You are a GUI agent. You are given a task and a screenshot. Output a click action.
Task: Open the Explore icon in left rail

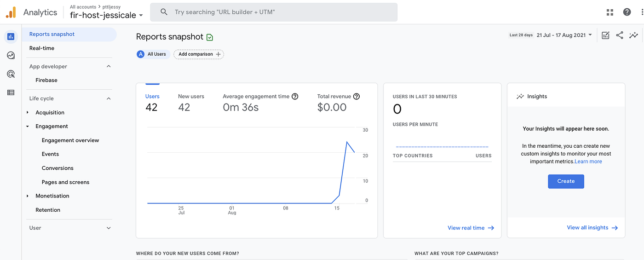pyautogui.click(x=11, y=55)
